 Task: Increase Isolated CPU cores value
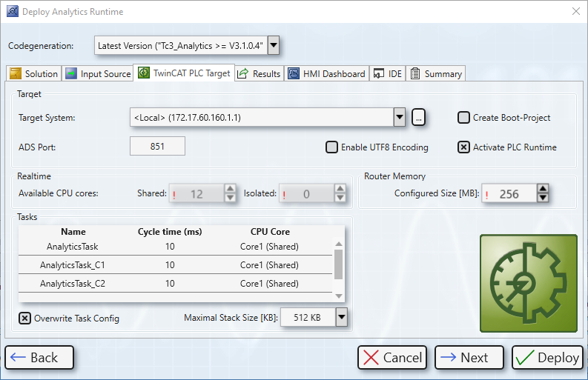(x=340, y=188)
